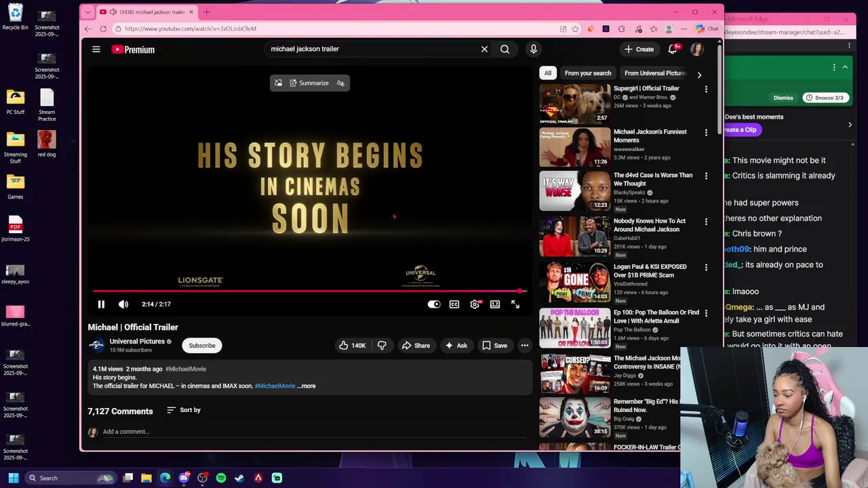
Task: Enter full screen video mode
Action: coord(515,304)
